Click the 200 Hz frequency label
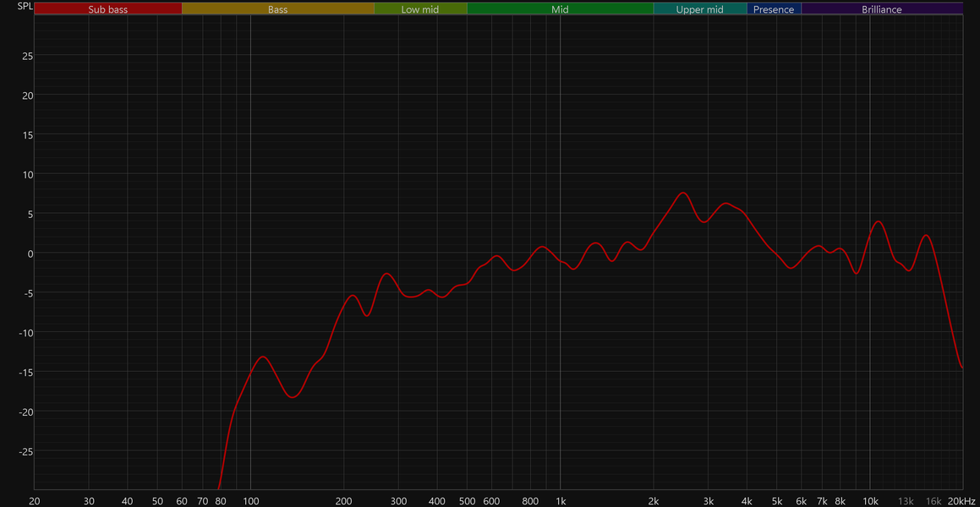The height and width of the screenshot is (507, 980). (344, 501)
